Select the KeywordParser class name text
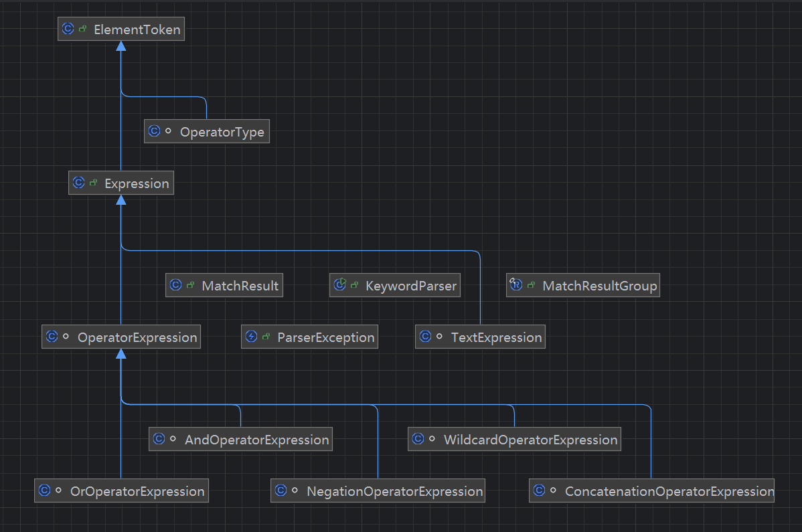The width and height of the screenshot is (802, 532). point(410,286)
